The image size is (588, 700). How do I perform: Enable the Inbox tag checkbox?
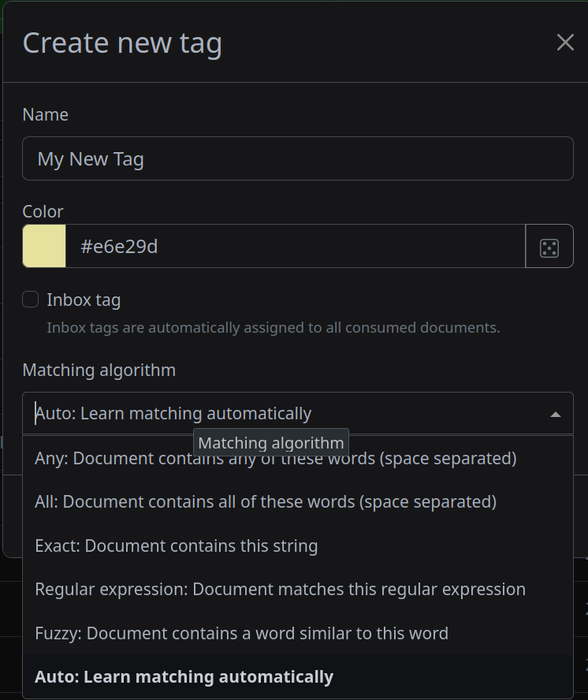point(31,300)
